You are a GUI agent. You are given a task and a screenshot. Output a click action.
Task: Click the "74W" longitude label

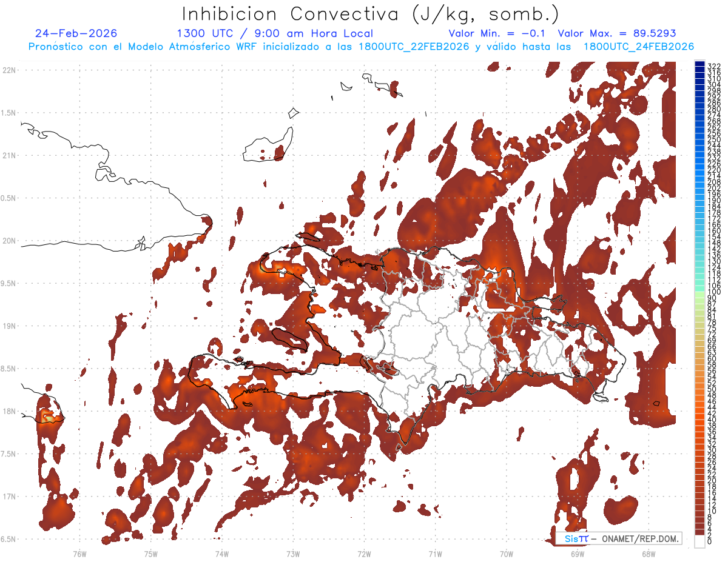click(221, 554)
